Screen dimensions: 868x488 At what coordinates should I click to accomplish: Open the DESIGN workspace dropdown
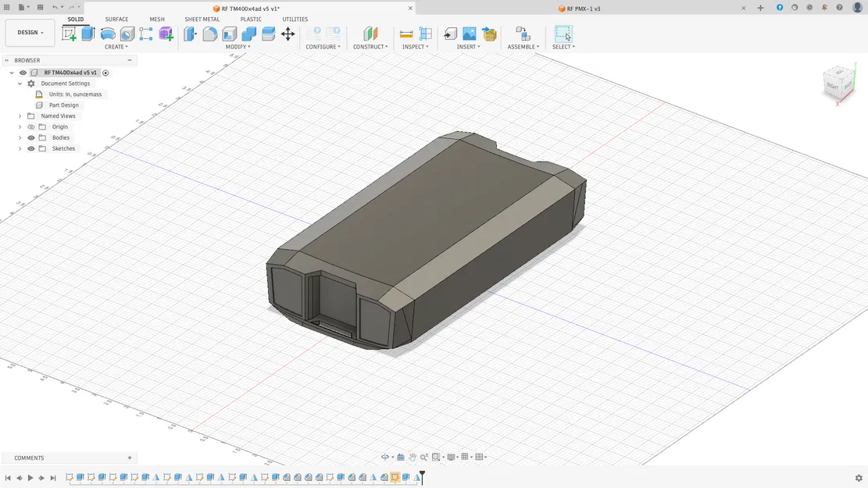click(x=30, y=33)
